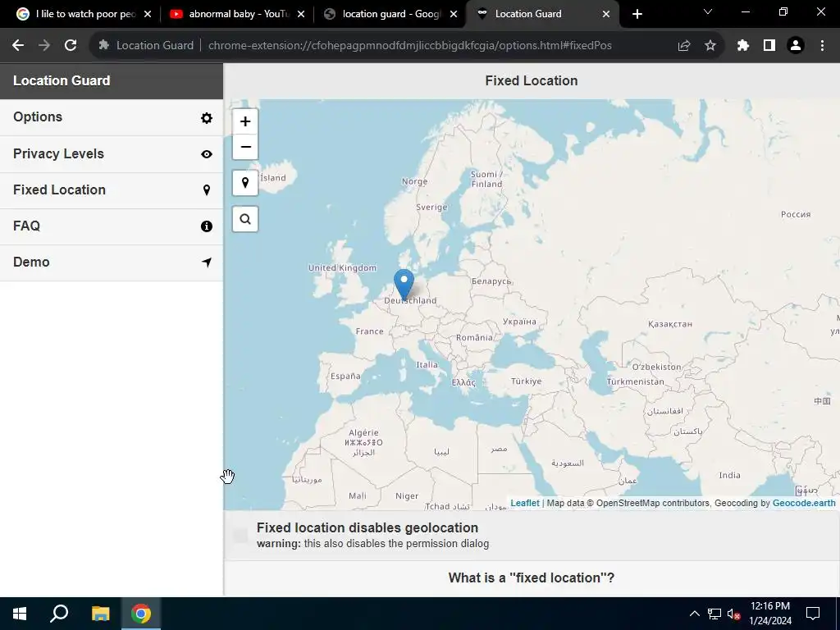
Task: Go forward in the browser
Action: 44,46
